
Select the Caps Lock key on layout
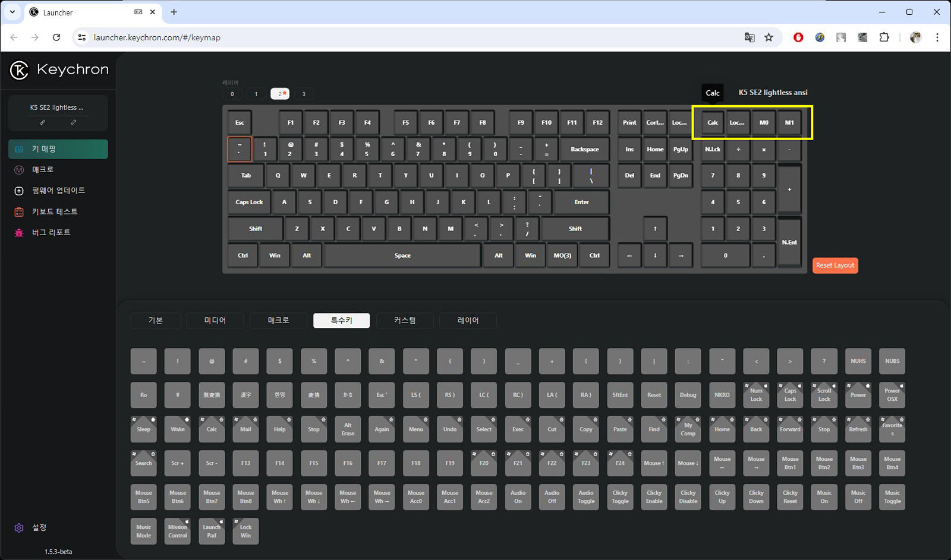pyautogui.click(x=249, y=202)
